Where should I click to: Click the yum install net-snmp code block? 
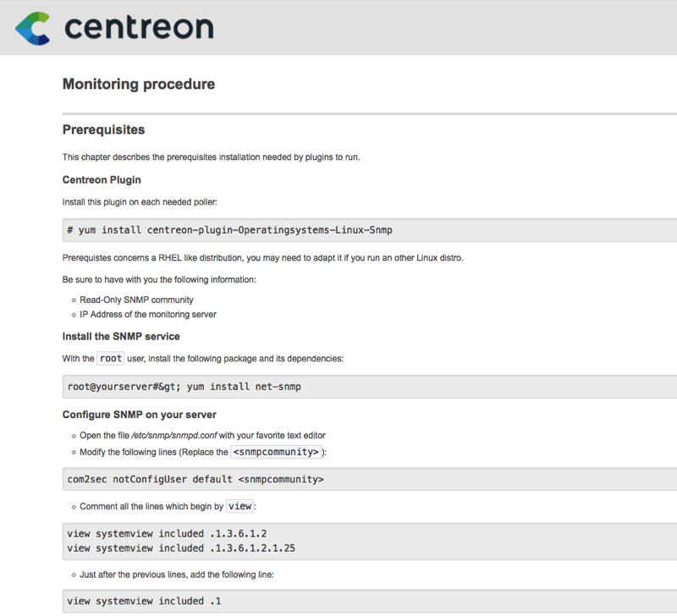184,387
